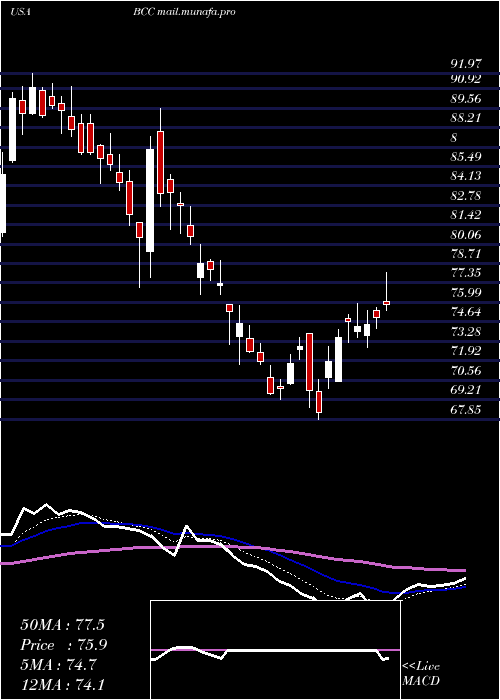Click the 91.97 price axis label

[x=466, y=64]
